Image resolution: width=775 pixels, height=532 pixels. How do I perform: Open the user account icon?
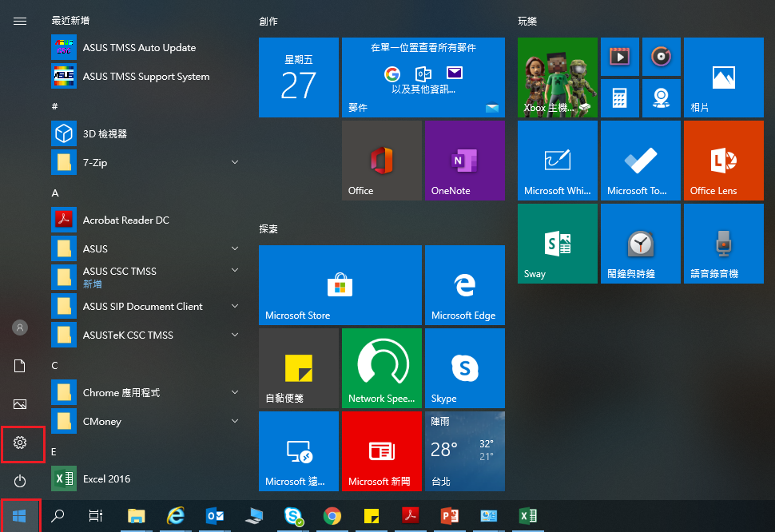pyautogui.click(x=20, y=328)
